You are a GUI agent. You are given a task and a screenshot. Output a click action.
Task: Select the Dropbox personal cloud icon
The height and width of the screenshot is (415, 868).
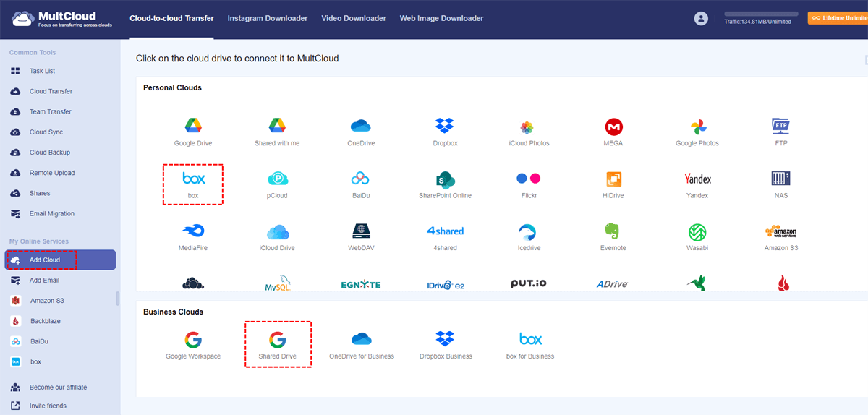(x=444, y=127)
